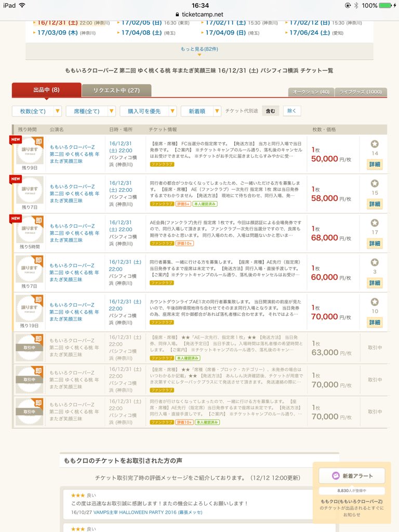Open 詳細 for the 68,000 yen ticket

coord(375,243)
